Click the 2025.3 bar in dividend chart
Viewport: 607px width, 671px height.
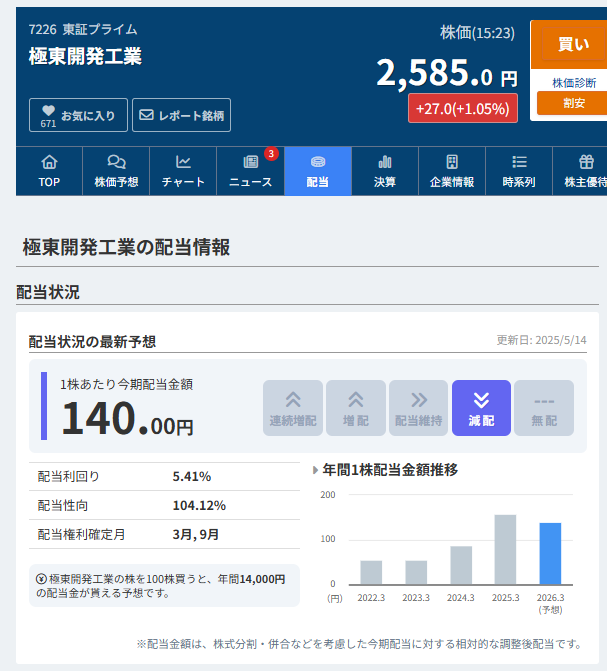tap(505, 550)
